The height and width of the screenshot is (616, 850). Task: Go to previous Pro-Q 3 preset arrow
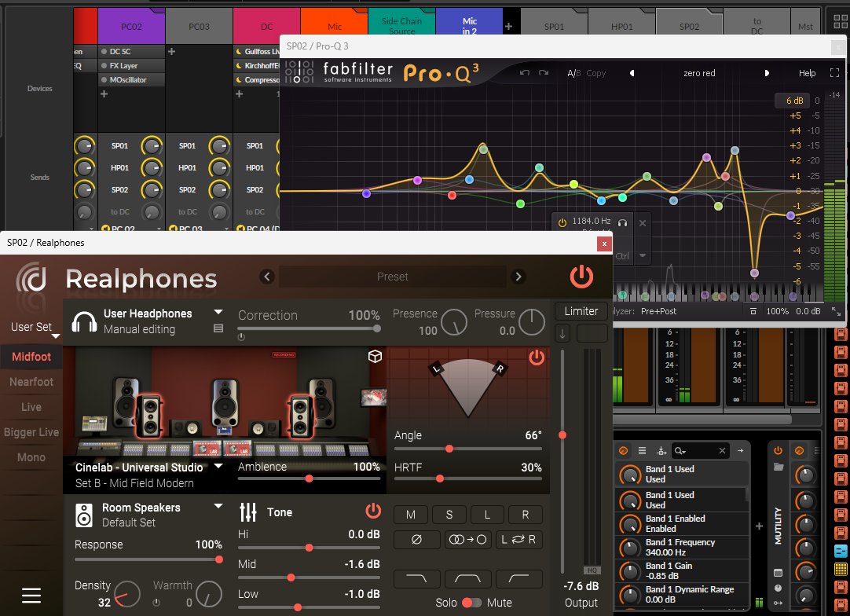click(632, 72)
